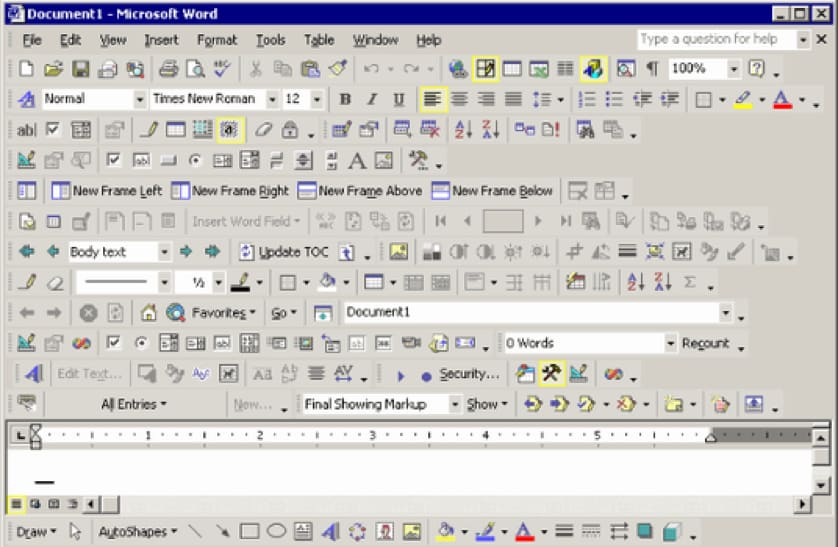Open the Draw menu button
The width and height of the screenshot is (838, 547).
pos(36,532)
